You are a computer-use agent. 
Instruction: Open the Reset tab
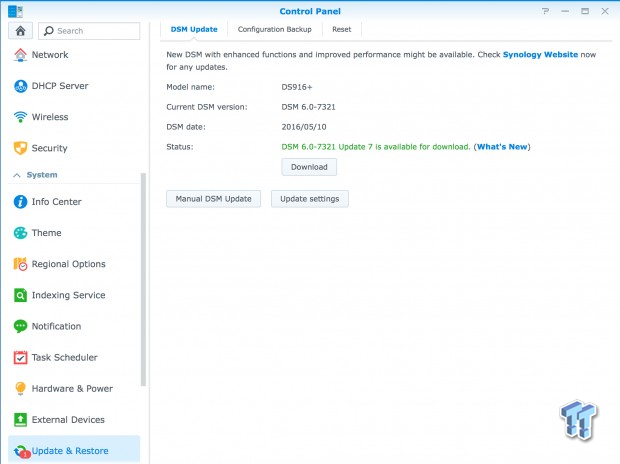342,29
